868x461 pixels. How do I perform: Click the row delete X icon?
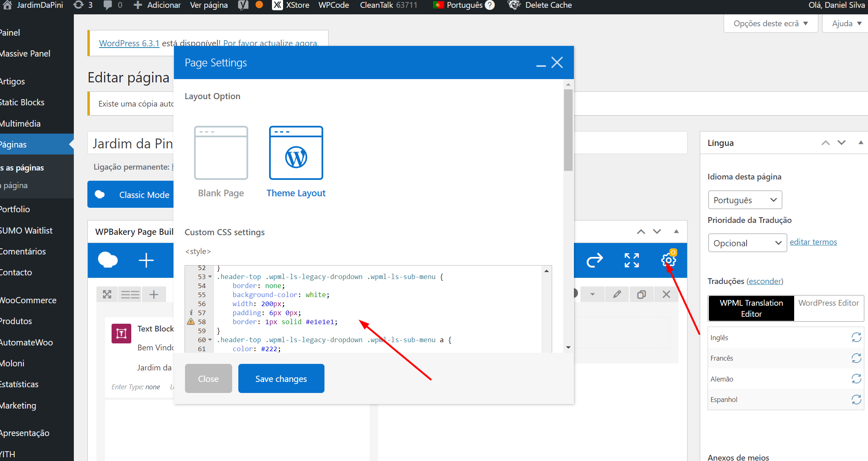666,294
